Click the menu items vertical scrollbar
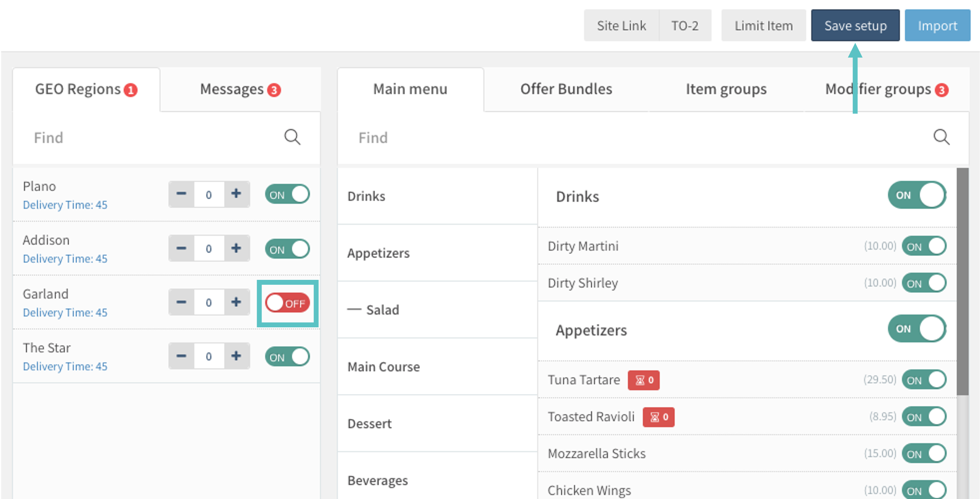Screen dimensions: 980x499 tap(962, 282)
